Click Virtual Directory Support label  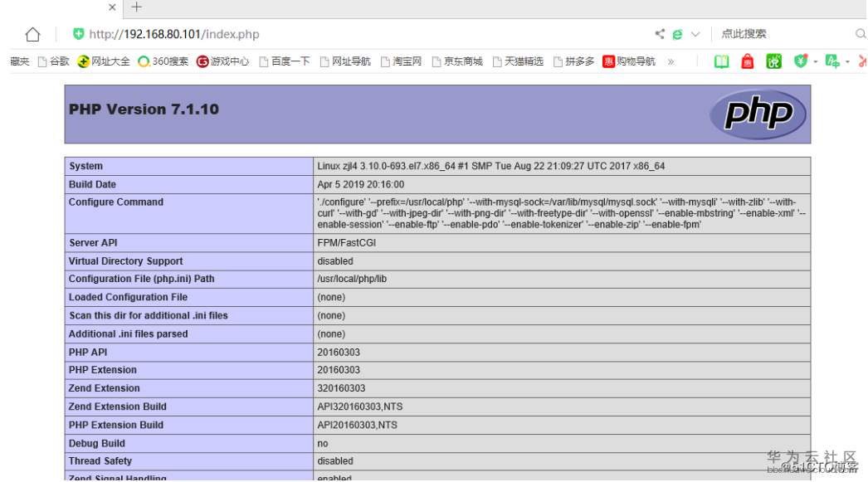point(125,260)
